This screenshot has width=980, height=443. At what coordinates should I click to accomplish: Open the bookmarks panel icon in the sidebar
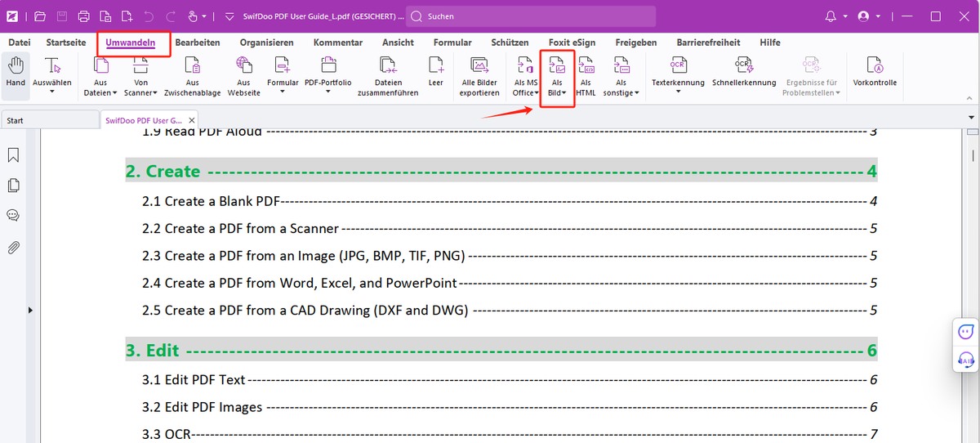(x=13, y=154)
